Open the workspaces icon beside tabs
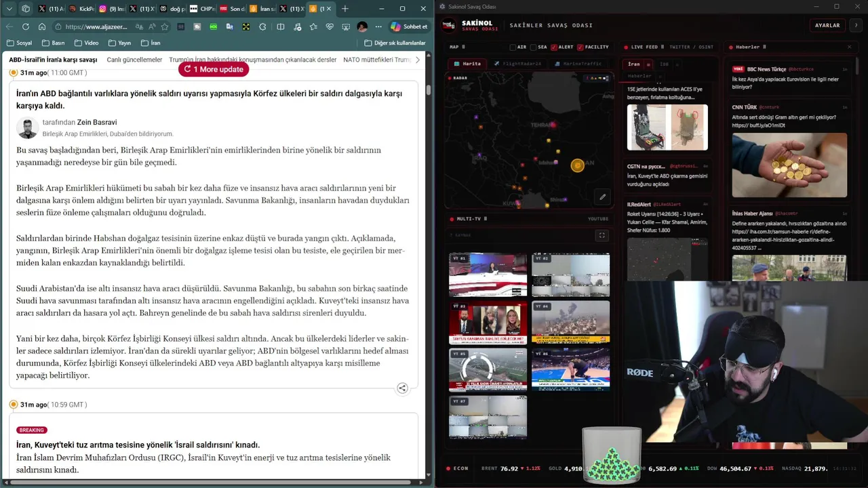The image size is (868, 488). tap(26, 9)
